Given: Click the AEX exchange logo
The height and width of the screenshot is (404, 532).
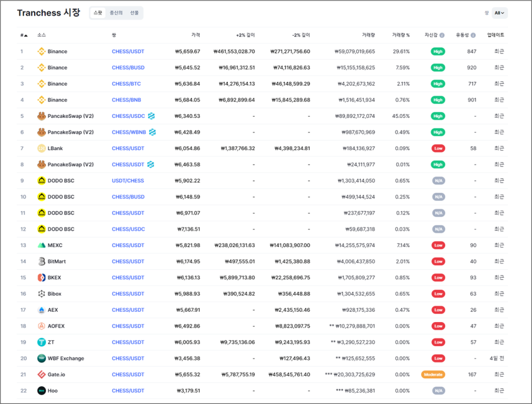Looking at the screenshot, I should 41,310.
